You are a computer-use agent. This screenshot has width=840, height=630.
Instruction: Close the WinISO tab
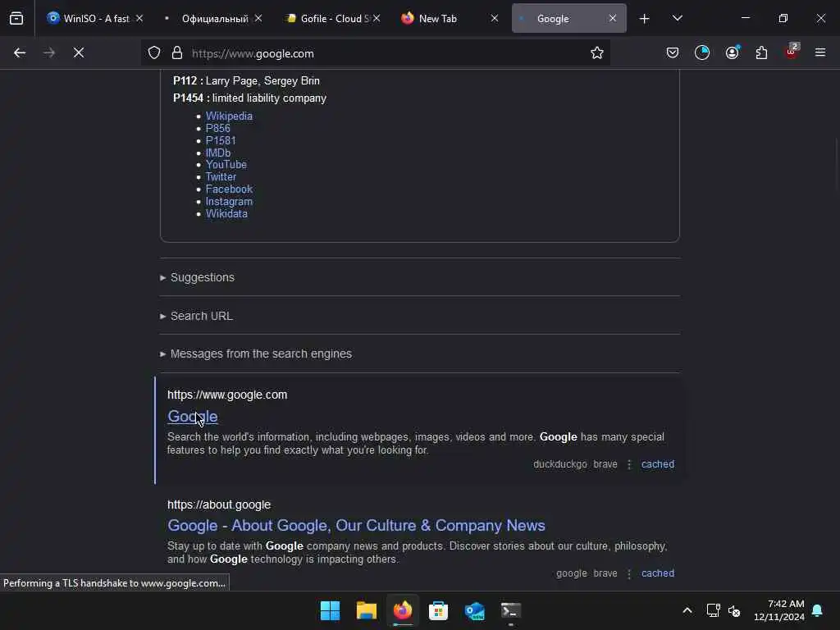pyautogui.click(x=139, y=19)
